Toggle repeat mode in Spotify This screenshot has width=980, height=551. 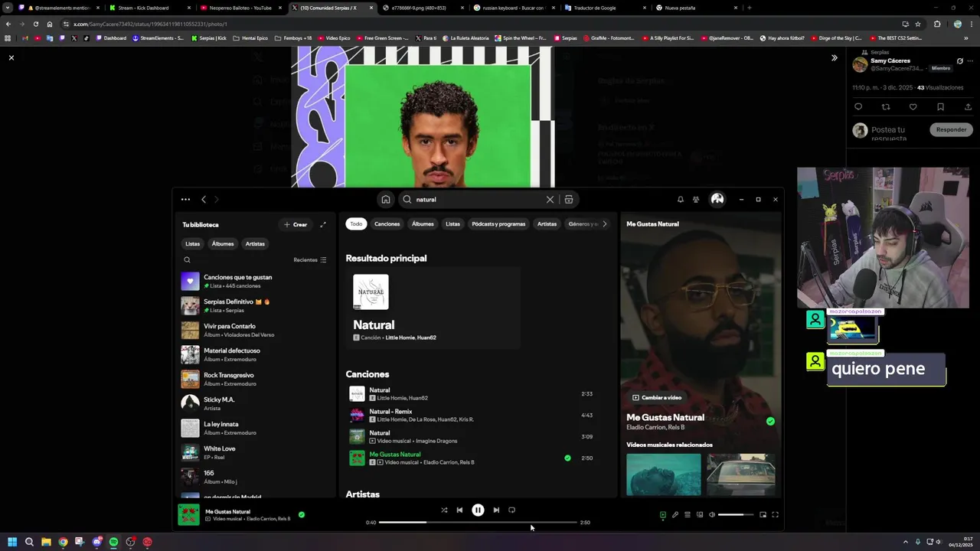pos(511,510)
